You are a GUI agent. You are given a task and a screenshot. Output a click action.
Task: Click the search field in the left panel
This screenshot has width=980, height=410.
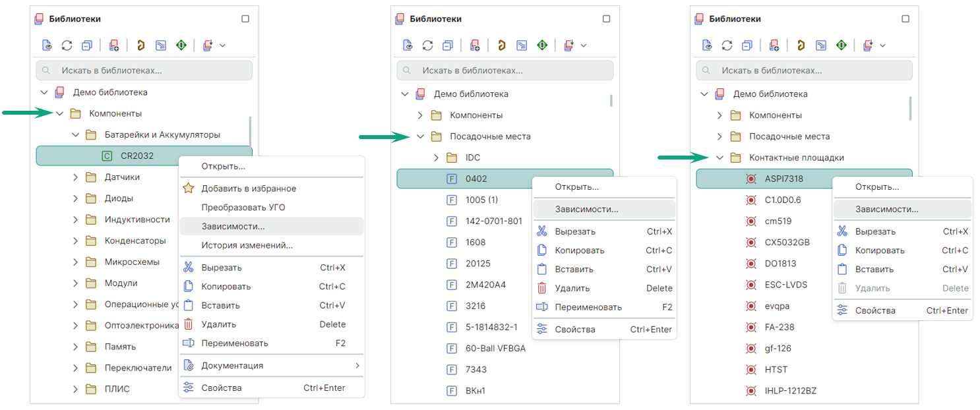(x=144, y=71)
